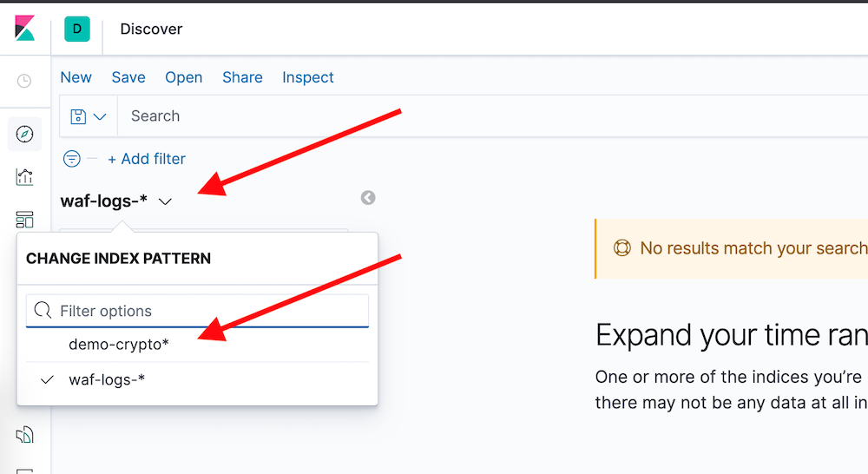868x474 pixels.
Task: Click Open in the top menu
Action: point(184,77)
